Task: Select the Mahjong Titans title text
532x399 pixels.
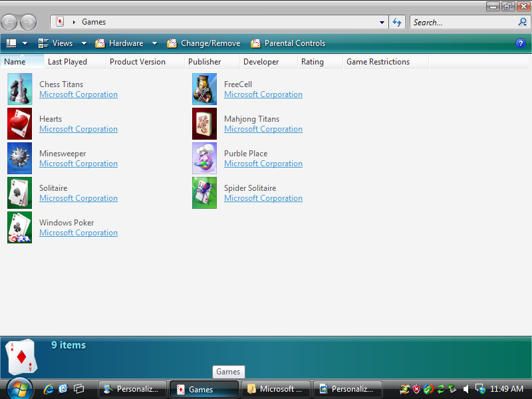Action: 252,119
